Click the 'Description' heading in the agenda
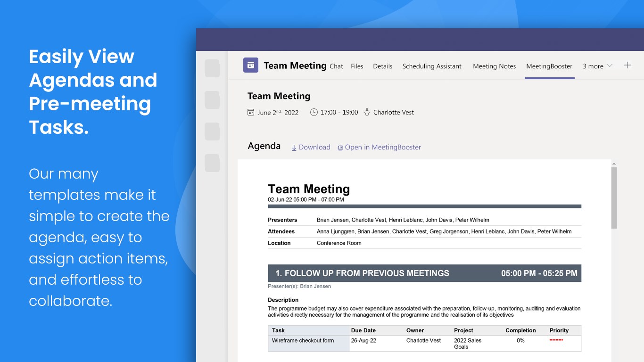Image resolution: width=644 pixels, height=362 pixels. click(x=283, y=300)
